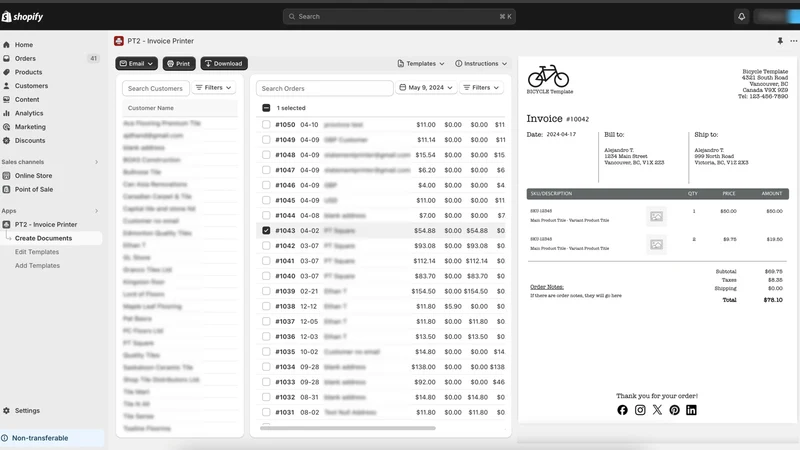
Task: Check the box for order #1050
Action: pos(266,124)
